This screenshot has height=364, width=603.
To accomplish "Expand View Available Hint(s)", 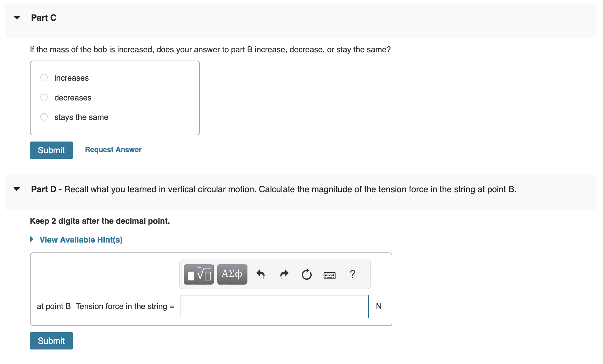I will tap(81, 239).
